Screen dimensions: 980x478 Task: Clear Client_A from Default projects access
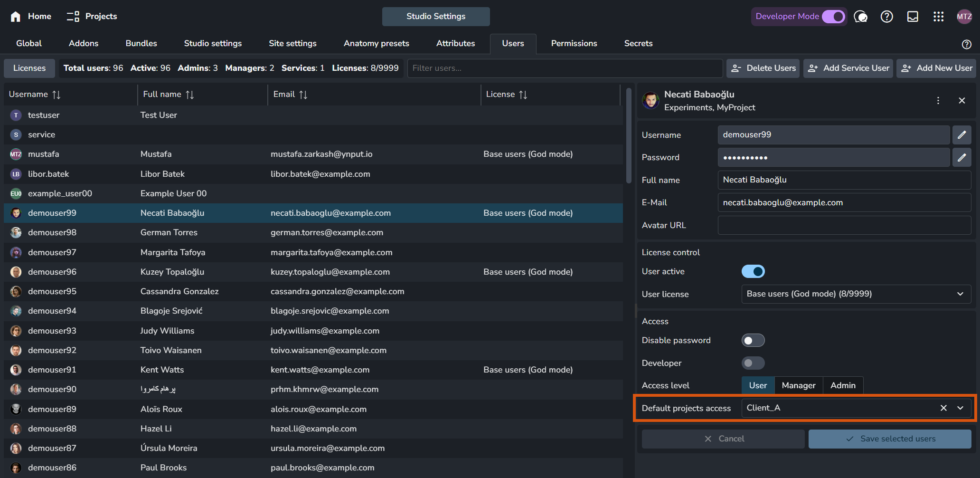(x=943, y=408)
